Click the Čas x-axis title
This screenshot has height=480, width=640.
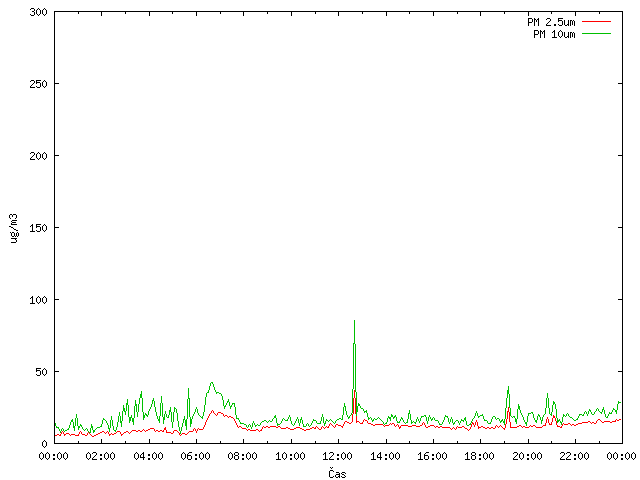click(337, 473)
